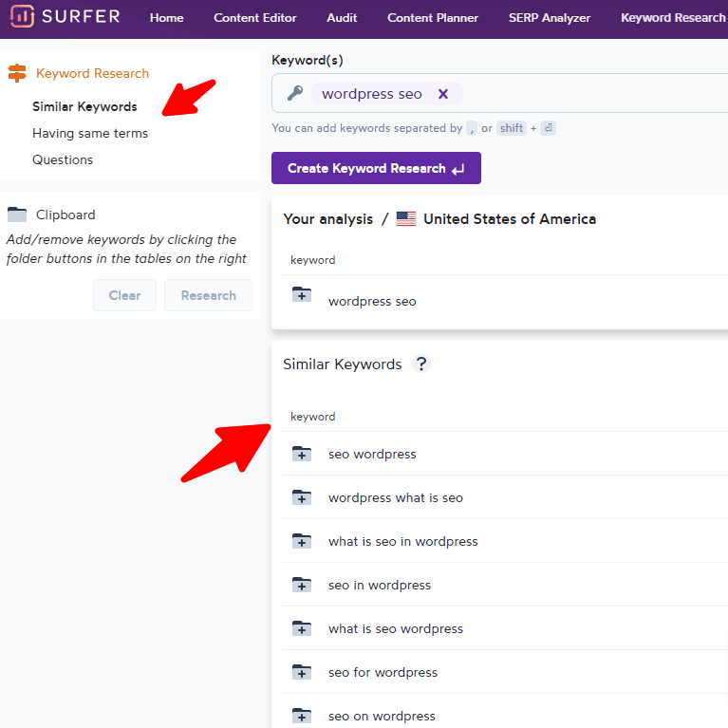Click the Clipboard folder icon
The image size is (728, 728).
tap(17, 215)
